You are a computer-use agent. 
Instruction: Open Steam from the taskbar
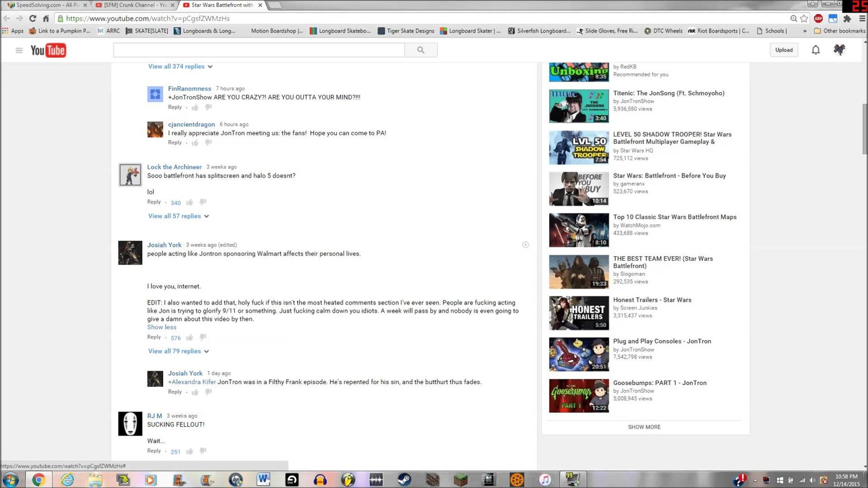(404, 479)
